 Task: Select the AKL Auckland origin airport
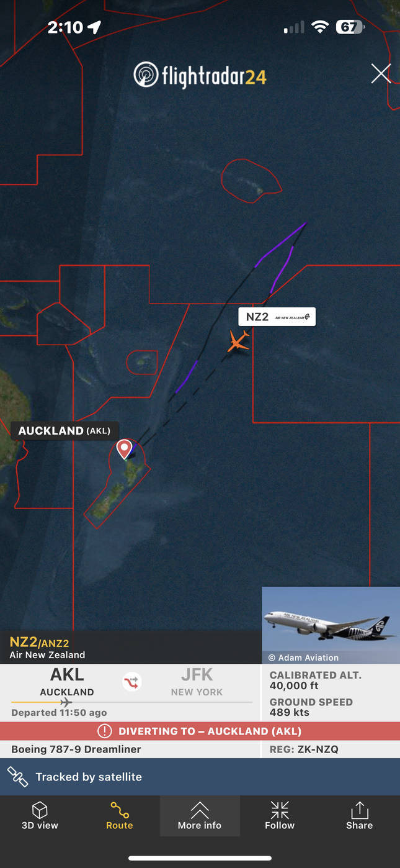pyautogui.click(x=67, y=682)
